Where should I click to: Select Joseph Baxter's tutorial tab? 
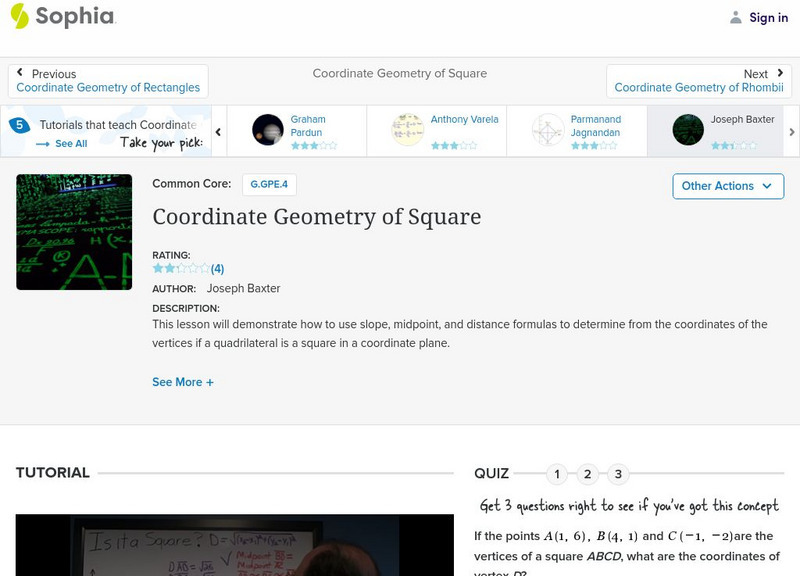coord(715,131)
